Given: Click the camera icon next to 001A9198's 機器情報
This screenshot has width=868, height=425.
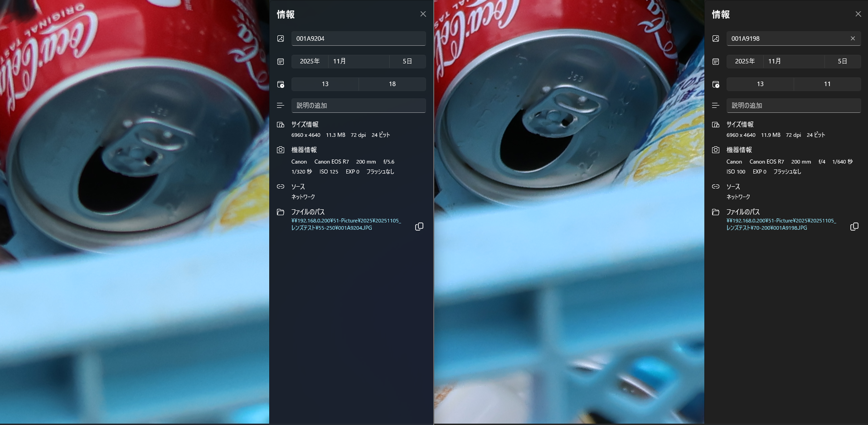Looking at the screenshot, I should click(x=716, y=150).
